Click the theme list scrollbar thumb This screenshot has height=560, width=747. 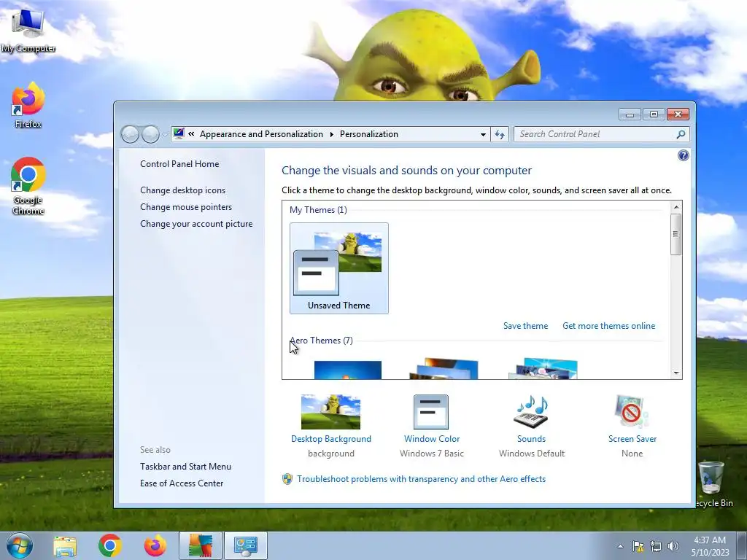coord(676,234)
